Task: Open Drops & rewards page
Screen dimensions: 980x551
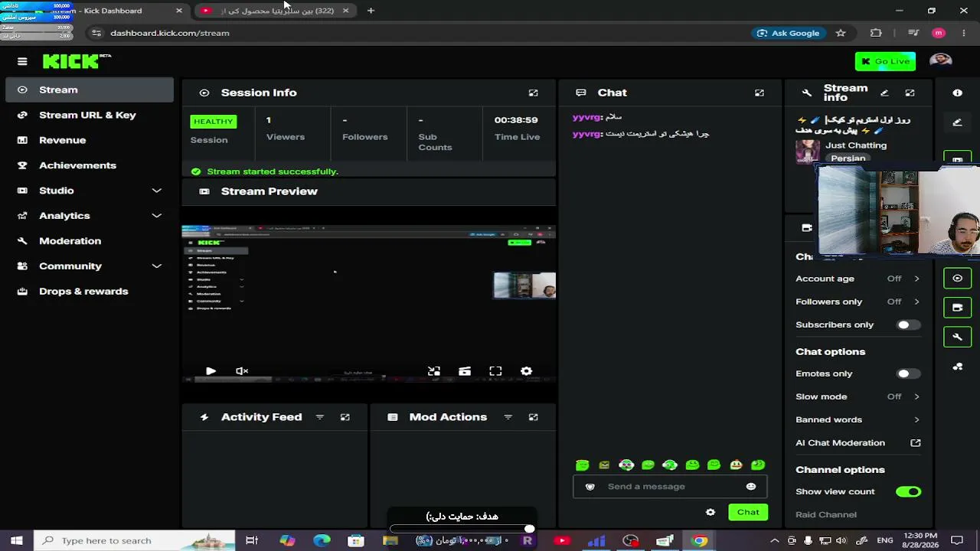Action: click(x=90, y=292)
